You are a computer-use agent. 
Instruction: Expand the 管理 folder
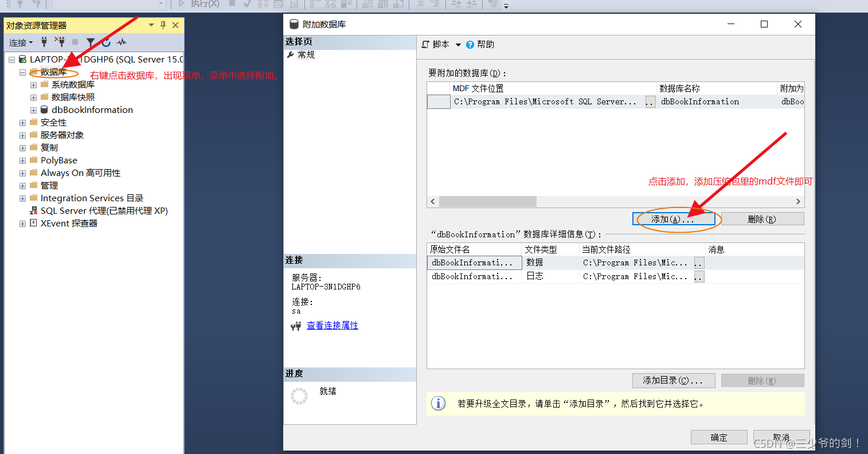click(x=22, y=186)
